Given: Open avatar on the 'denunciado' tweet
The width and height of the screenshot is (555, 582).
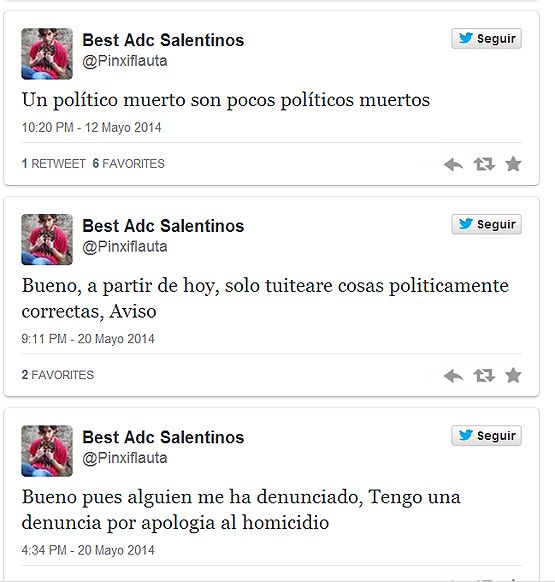Looking at the screenshot, I should (x=47, y=451).
